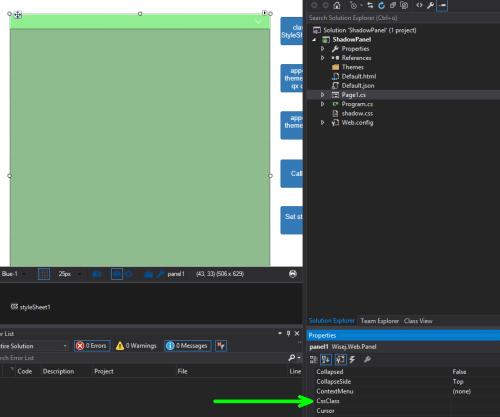Show events via lightning bolt icon
This screenshot has height=417, width=500.
[x=352, y=359]
